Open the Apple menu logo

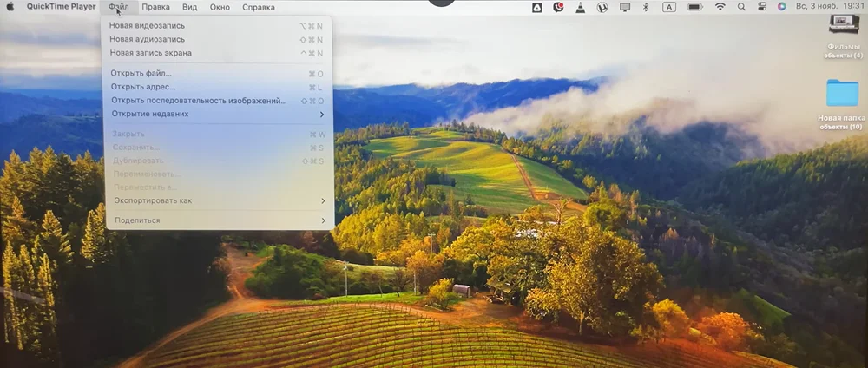10,7
